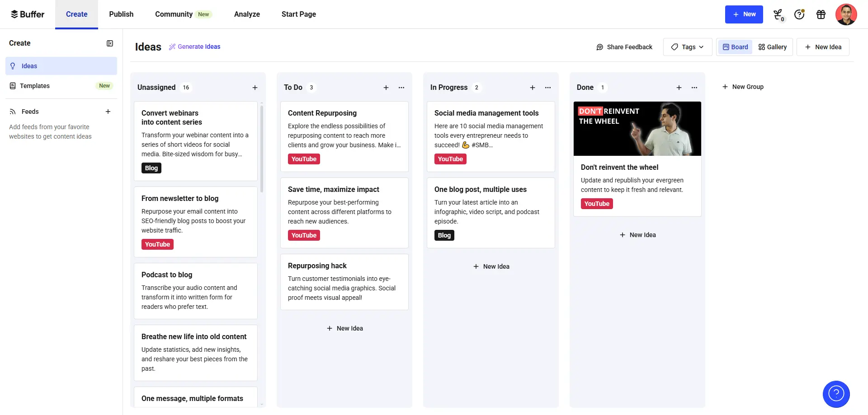Click the plus icon on In Progress column
Image resolution: width=868 pixels, height=415 pixels.
533,88
